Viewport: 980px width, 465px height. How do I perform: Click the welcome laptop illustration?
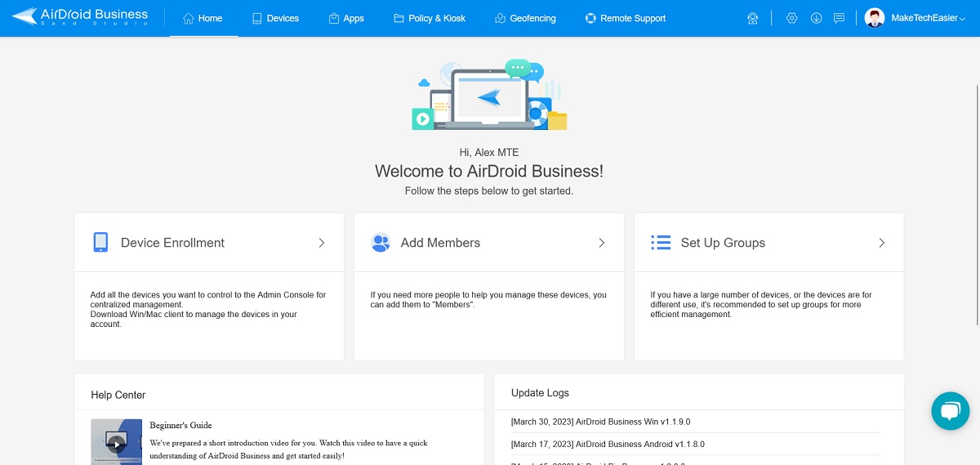point(489,96)
